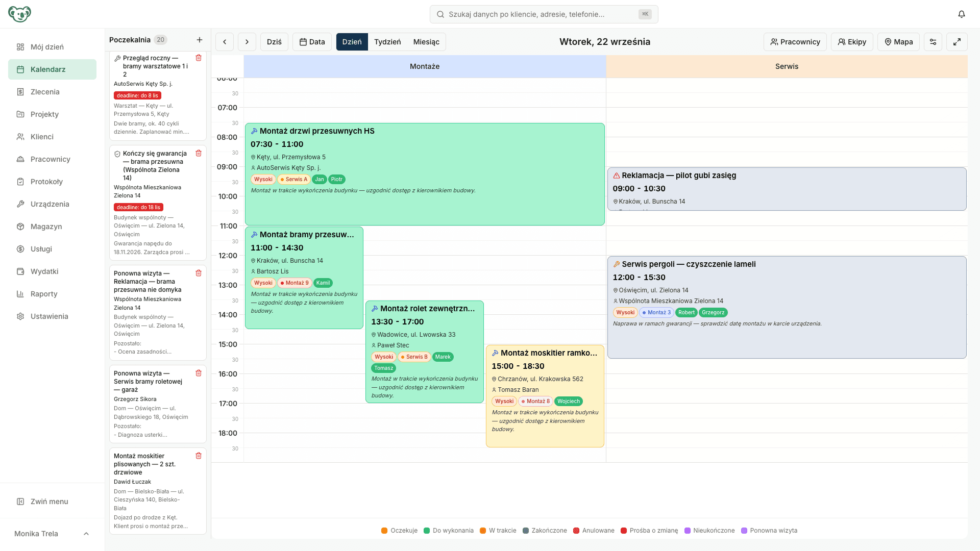Open Mapa view
The height and width of the screenshot is (551, 980).
point(898,42)
